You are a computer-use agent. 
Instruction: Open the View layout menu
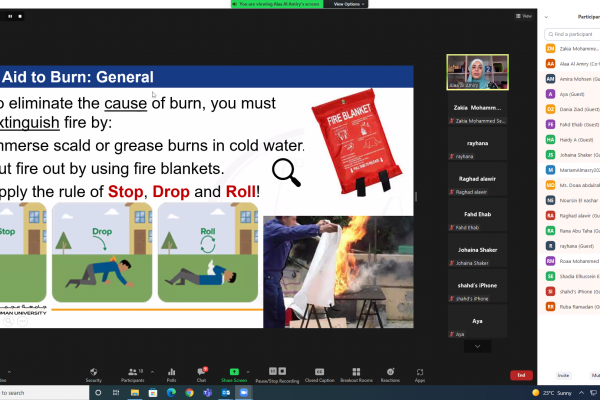523,16
